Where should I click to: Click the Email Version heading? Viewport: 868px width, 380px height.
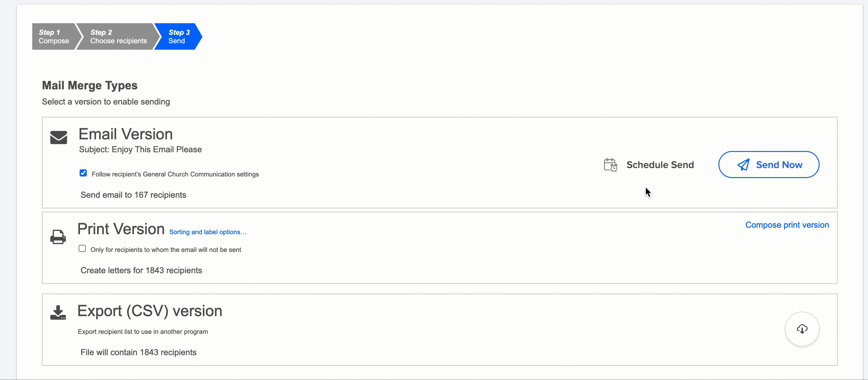pos(125,134)
